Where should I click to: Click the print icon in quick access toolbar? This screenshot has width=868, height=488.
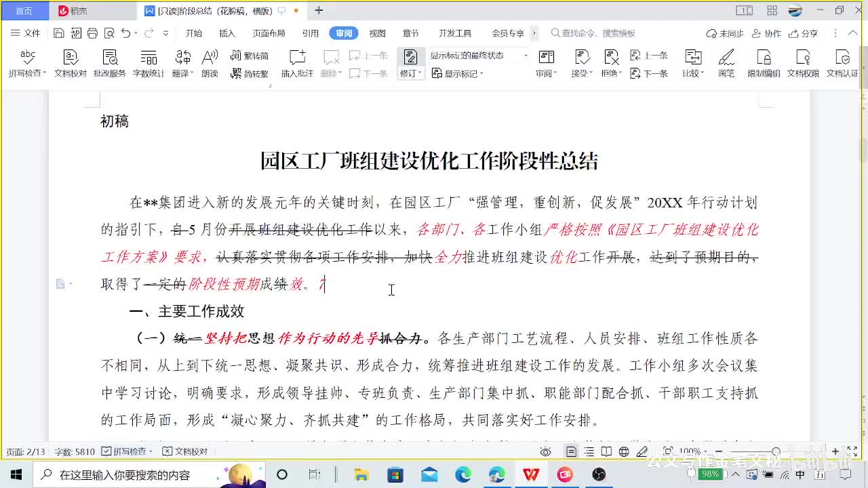[92, 33]
